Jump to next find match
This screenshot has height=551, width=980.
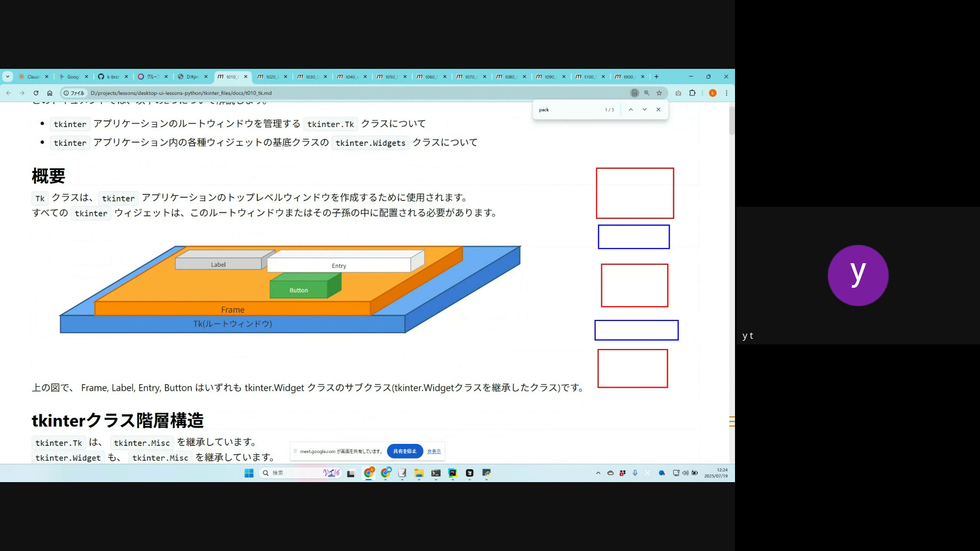pos(645,110)
